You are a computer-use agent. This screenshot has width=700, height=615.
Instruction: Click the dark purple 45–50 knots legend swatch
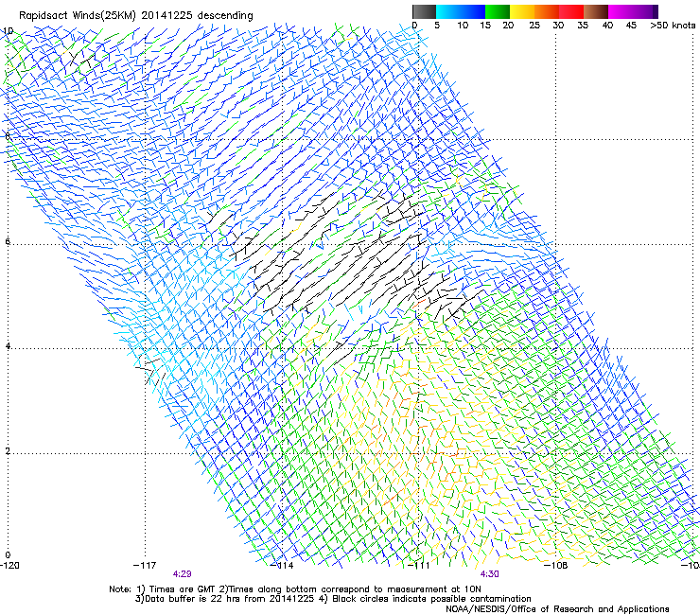645,11
